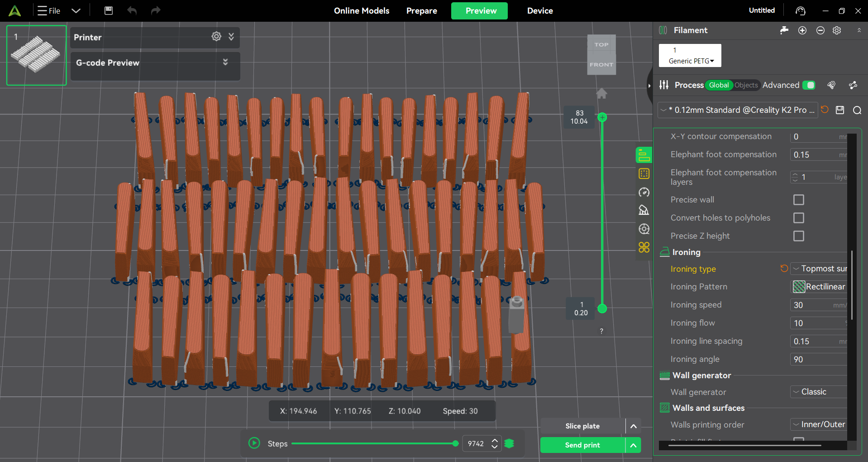Switch to the Prepare tab
This screenshot has height=462, width=868.
[x=421, y=10]
